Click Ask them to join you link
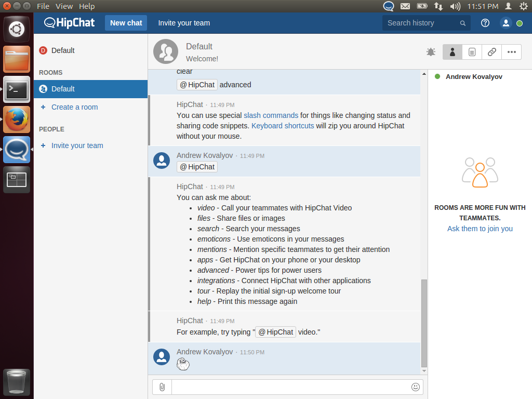Viewport: 532px width, 399px height. [480, 229]
